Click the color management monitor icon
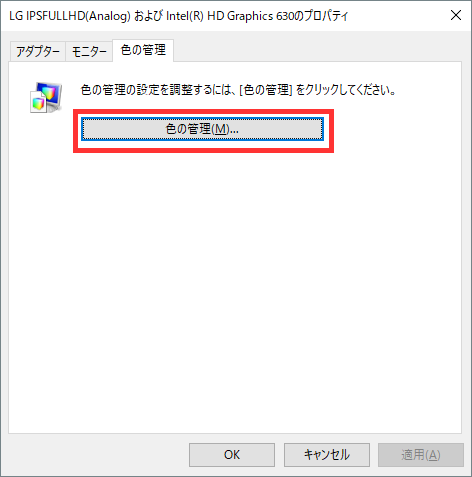Screen dimensions: 472x477 point(46,97)
